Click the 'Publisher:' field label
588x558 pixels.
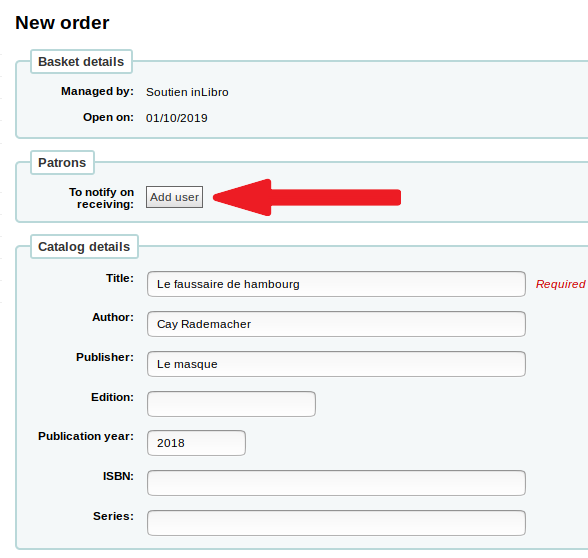click(105, 357)
